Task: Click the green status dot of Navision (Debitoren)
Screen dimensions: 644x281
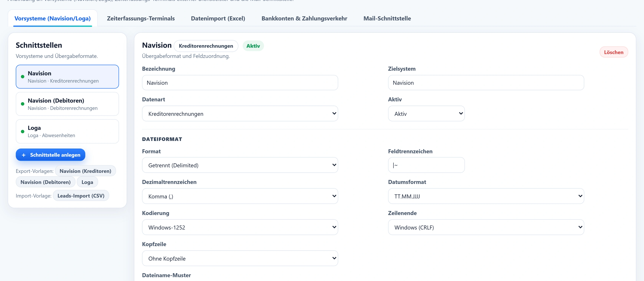Action: [x=22, y=104]
